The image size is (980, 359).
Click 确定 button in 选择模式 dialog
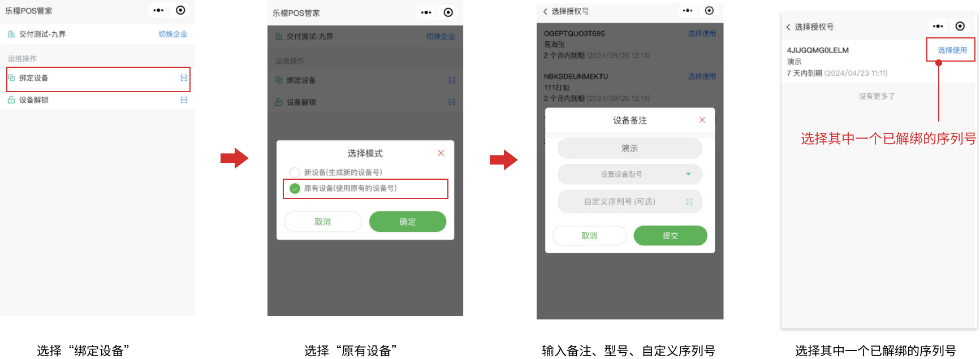point(408,222)
